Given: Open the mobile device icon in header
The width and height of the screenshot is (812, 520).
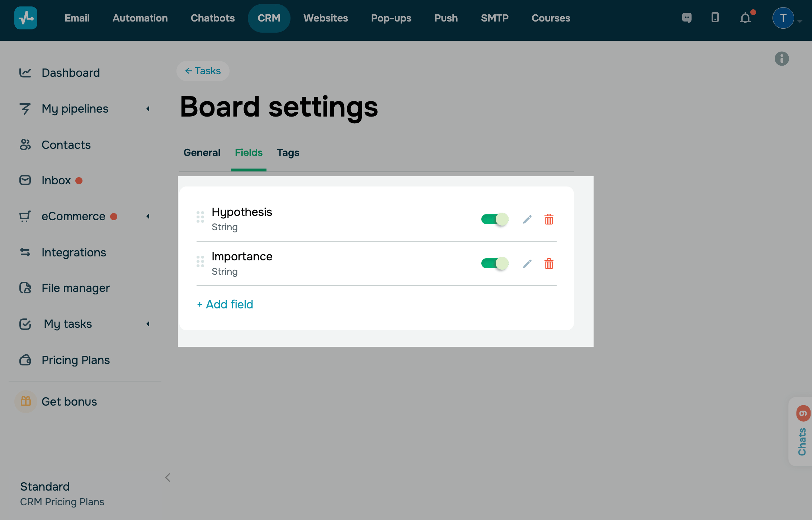Looking at the screenshot, I should [715, 18].
